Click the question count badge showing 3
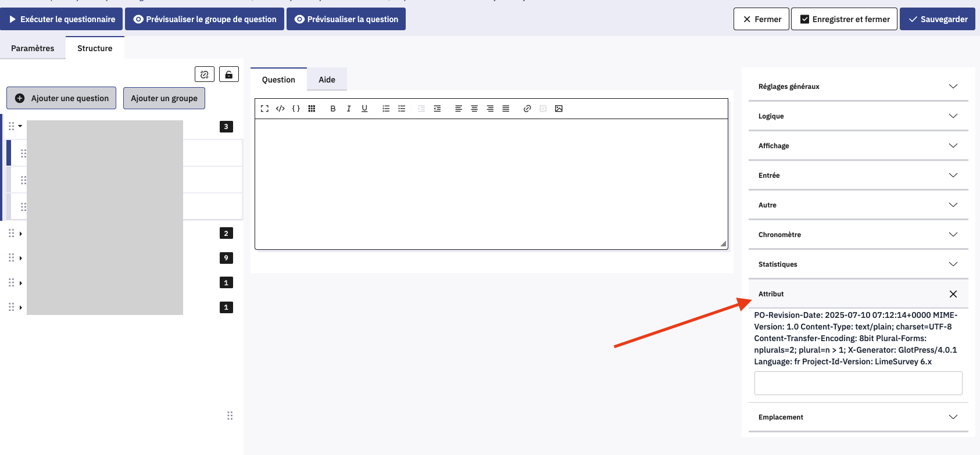The height and width of the screenshot is (455, 980). point(226,127)
